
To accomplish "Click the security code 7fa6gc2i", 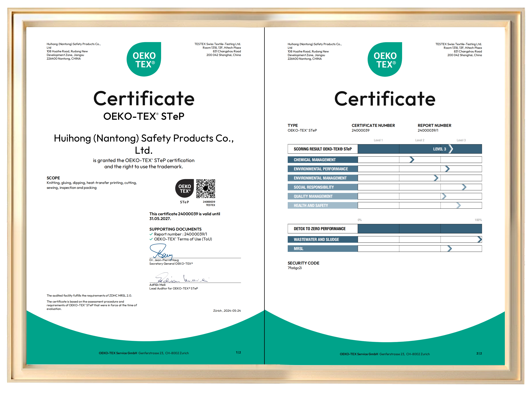I will click(295, 268).
